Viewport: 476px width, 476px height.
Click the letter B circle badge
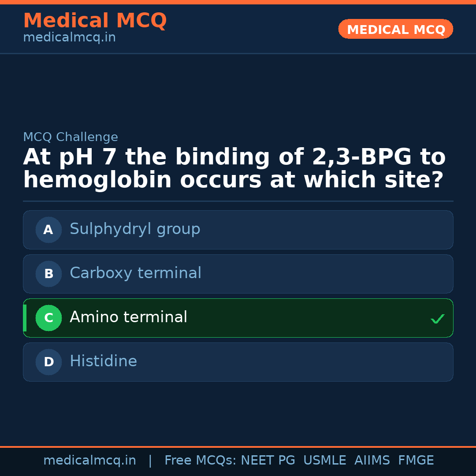click(48, 274)
